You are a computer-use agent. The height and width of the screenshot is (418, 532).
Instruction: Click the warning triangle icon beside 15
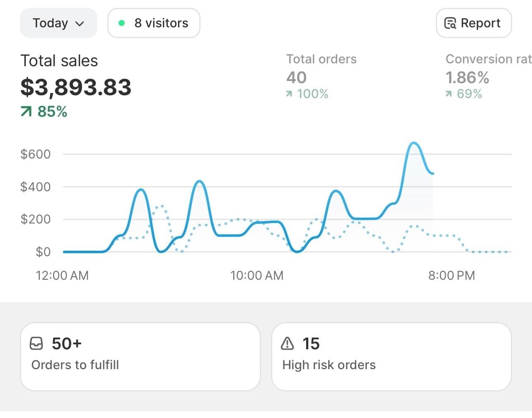pos(287,344)
